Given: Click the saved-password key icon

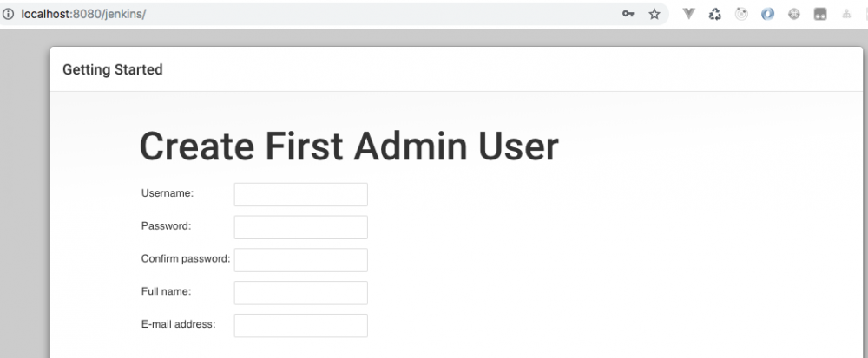Looking at the screenshot, I should coord(628,14).
